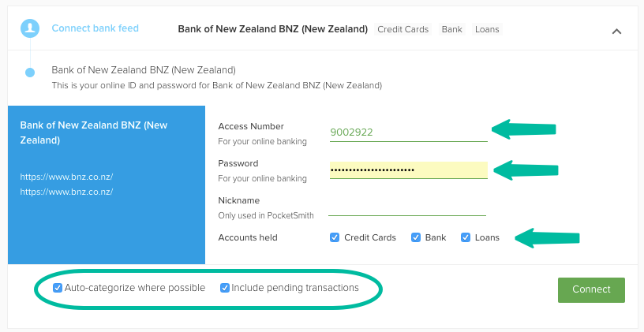Toggle Include pending transactions checkbox

click(225, 288)
